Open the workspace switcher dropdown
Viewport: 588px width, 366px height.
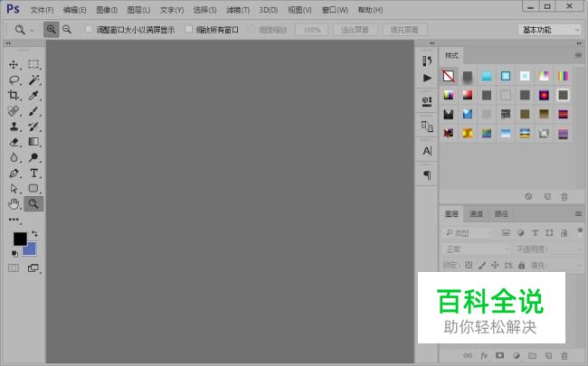[x=549, y=30]
